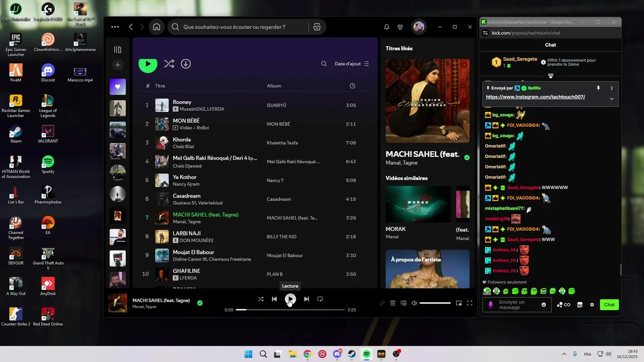
Task: Open Moujat El Babour album link
Action: 285,255
